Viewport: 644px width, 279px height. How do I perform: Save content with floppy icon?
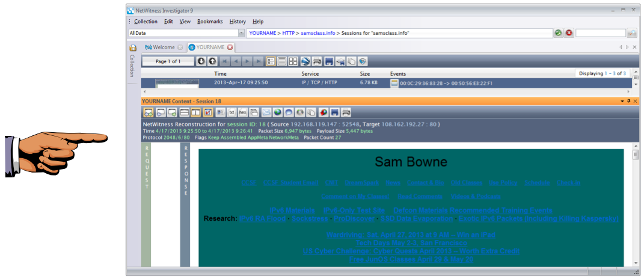335,112
